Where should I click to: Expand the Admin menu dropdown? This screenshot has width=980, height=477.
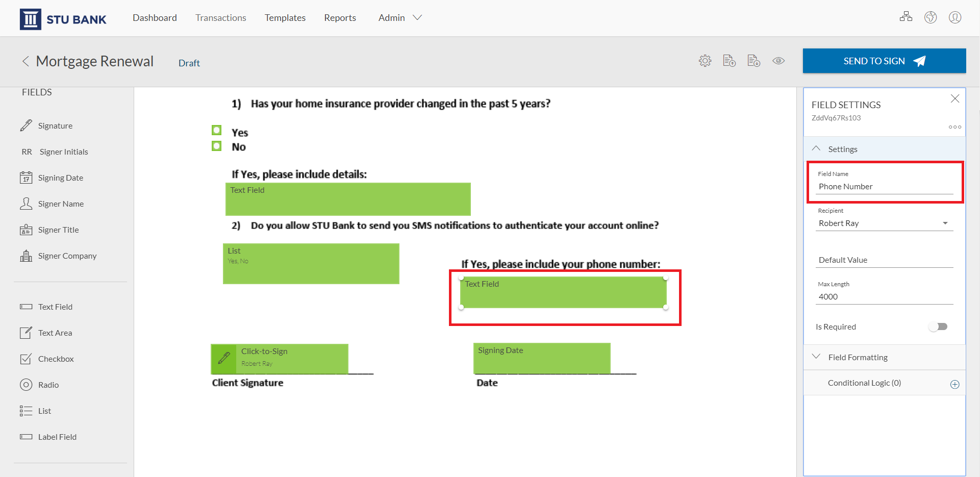(400, 17)
